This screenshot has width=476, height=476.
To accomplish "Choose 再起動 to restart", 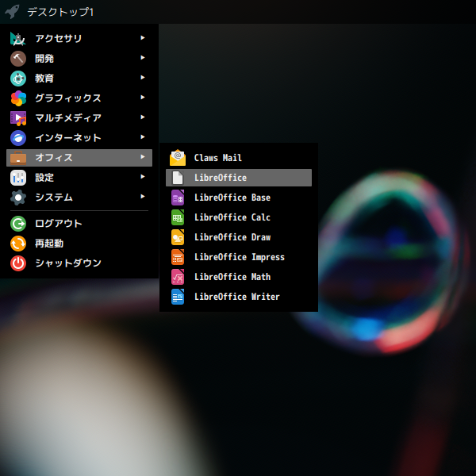I will click(x=79, y=244).
